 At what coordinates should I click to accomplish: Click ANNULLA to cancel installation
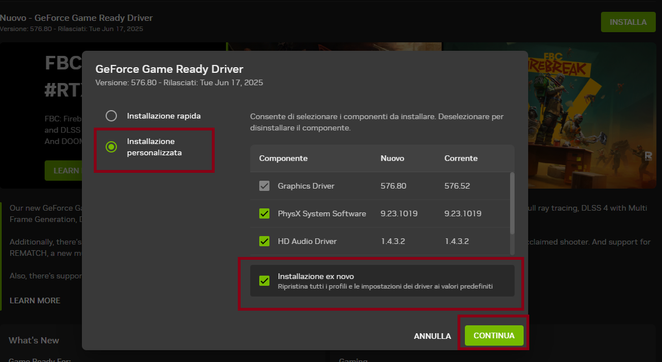click(432, 336)
